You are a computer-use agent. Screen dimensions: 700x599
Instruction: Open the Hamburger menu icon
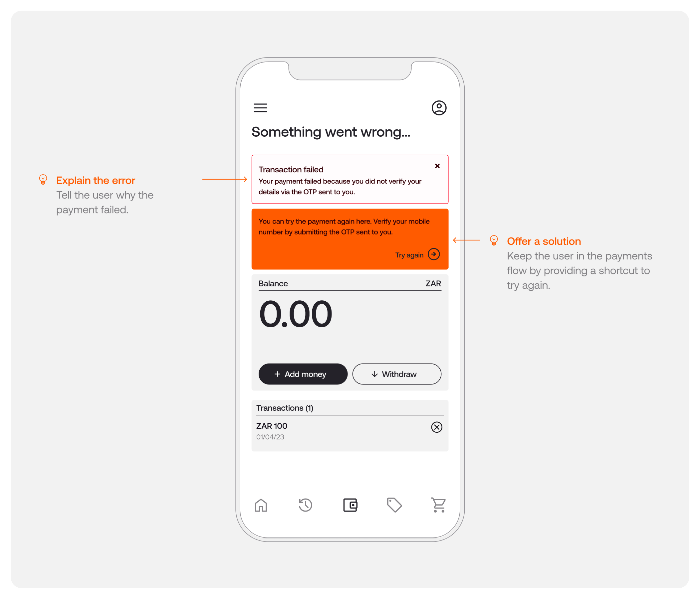pyautogui.click(x=260, y=107)
